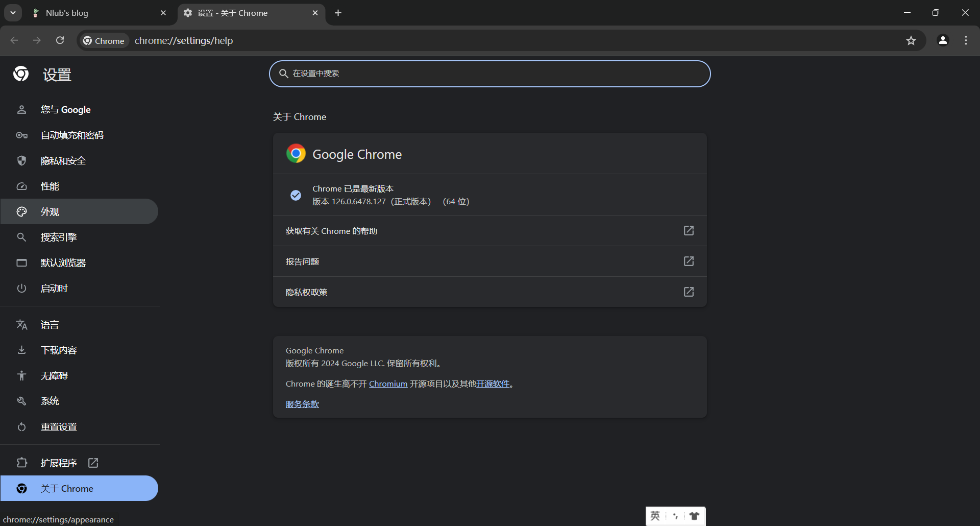Click the 扩展程序 external link icon
Image resolution: width=980 pixels, height=526 pixels.
click(93, 463)
